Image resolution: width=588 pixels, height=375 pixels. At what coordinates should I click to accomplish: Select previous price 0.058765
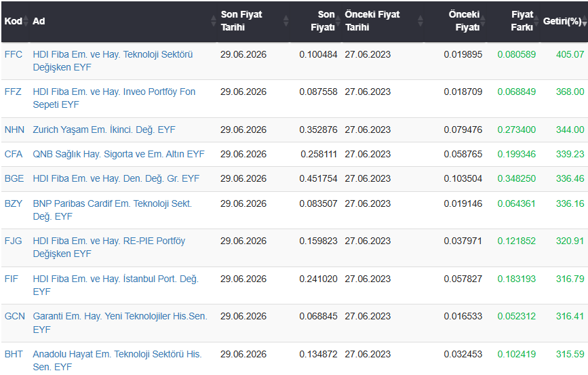click(463, 154)
